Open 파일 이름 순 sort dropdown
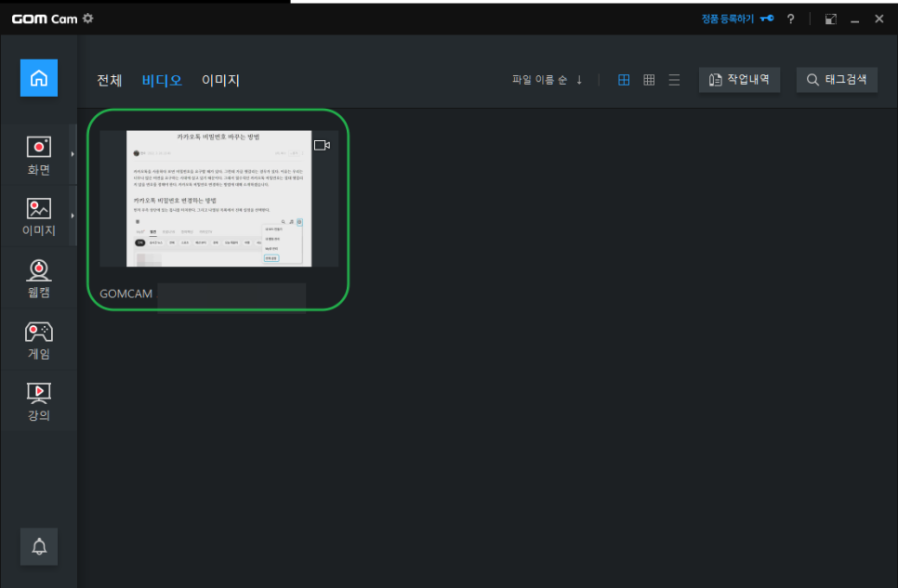This screenshot has height=588, width=898. point(539,80)
